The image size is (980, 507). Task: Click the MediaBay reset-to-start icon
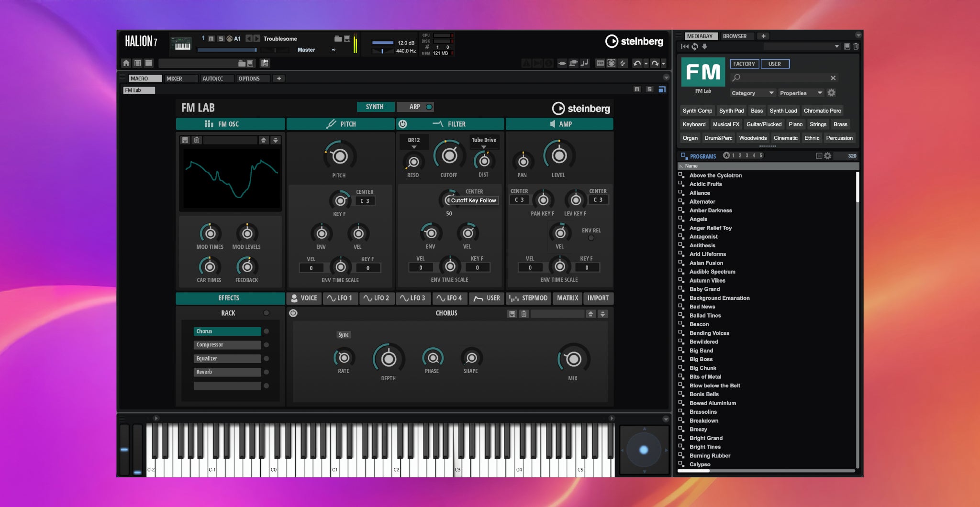pos(685,46)
